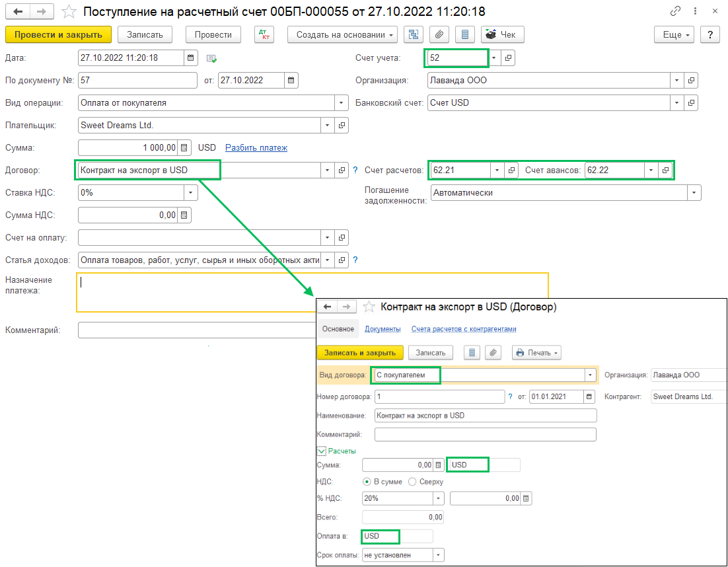
Task: Expand Вид договора dropdown in contract
Action: click(x=590, y=375)
